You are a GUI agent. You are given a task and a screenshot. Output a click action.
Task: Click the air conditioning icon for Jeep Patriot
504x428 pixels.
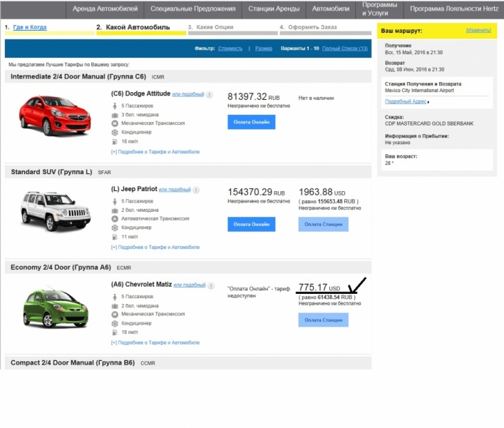115,228
